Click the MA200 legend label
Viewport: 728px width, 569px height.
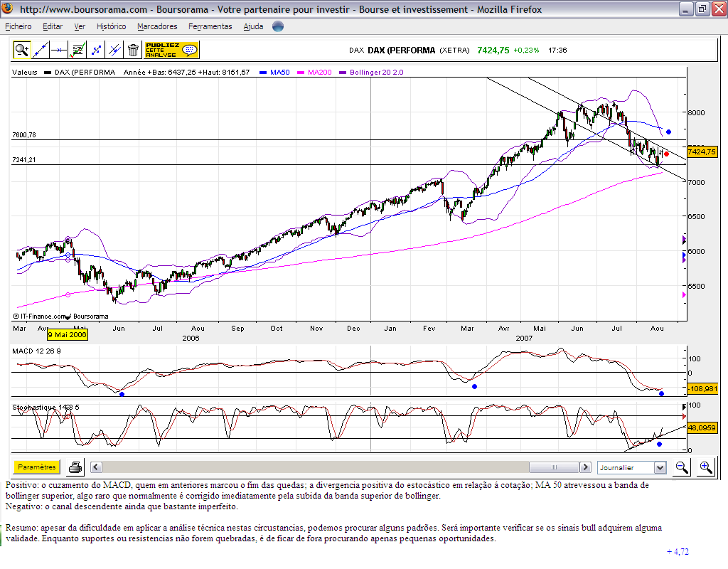pos(319,73)
